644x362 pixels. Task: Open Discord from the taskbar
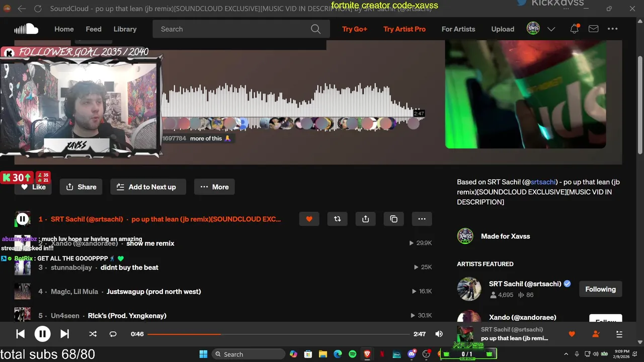[x=412, y=354]
